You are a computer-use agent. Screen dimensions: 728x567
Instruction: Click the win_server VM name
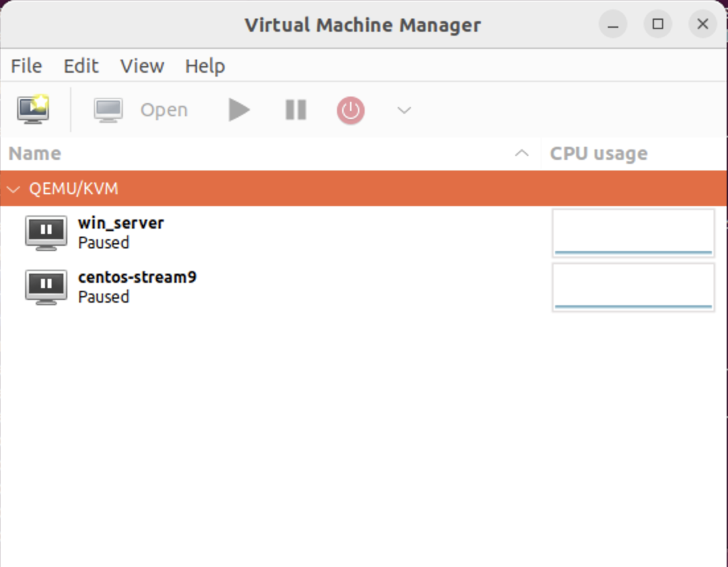(121, 223)
